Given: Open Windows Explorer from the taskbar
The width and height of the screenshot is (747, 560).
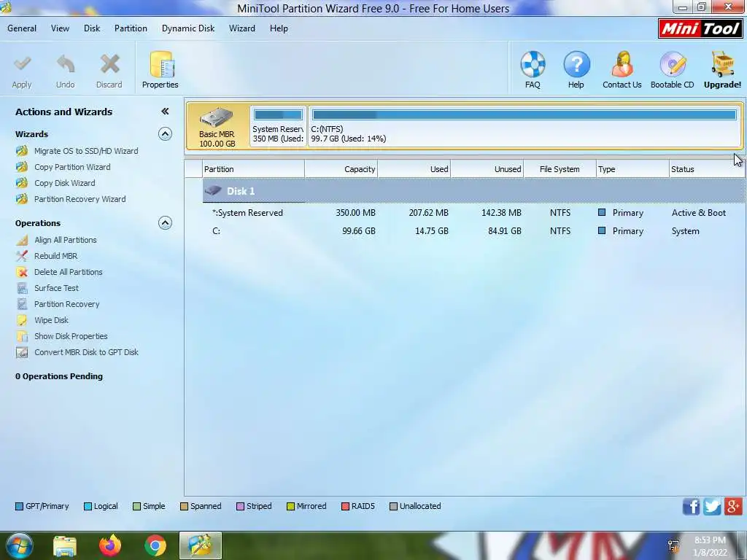Looking at the screenshot, I should coord(65,546).
